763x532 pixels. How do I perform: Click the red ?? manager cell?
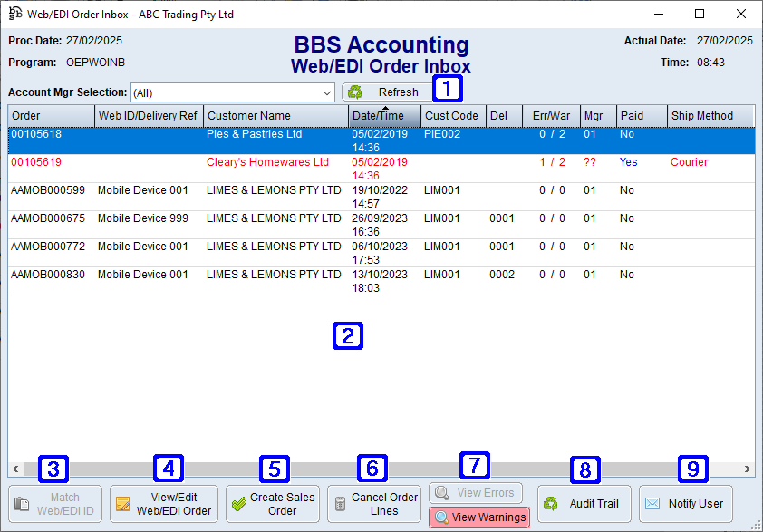(x=589, y=162)
